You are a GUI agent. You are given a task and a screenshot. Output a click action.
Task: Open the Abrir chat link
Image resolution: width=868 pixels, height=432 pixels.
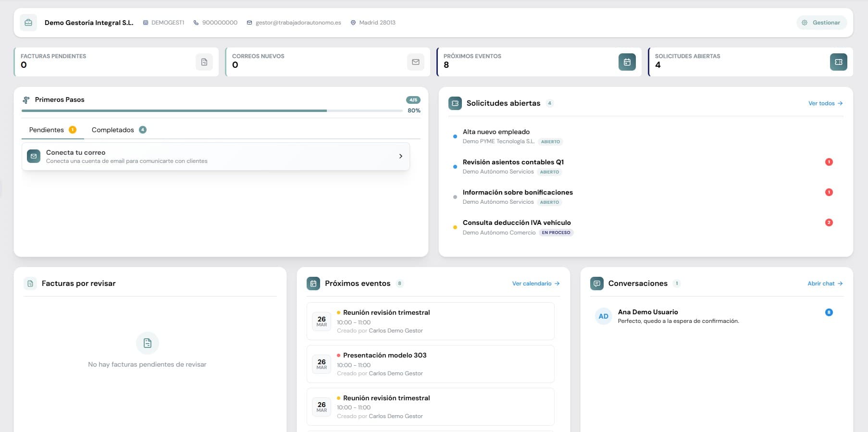(825, 284)
